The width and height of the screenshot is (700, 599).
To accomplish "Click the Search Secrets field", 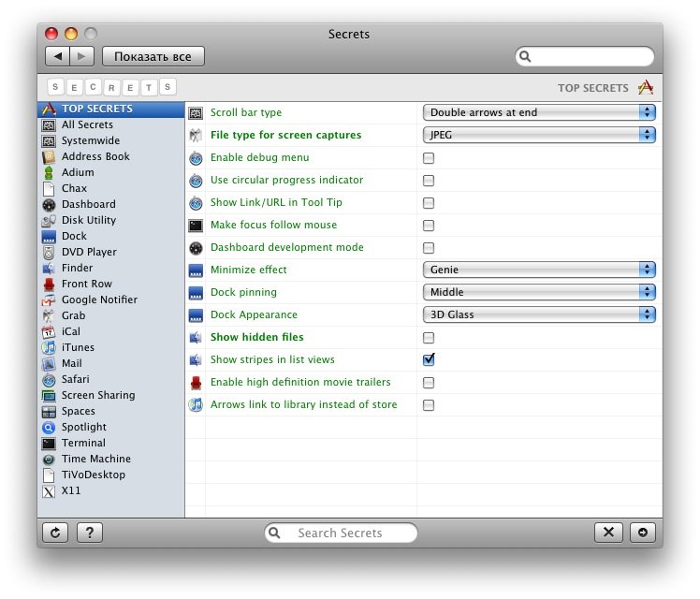I will pos(341,533).
